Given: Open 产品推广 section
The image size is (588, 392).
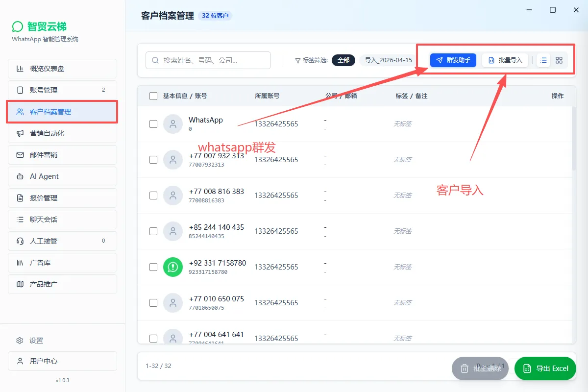Looking at the screenshot, I should click(x=62, y=284).
